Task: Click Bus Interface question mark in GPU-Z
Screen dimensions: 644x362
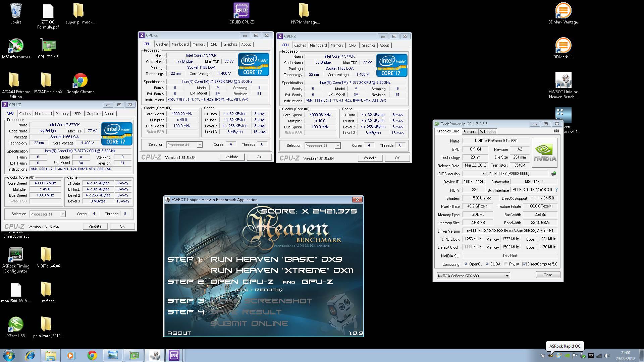Action: [556, 190]
